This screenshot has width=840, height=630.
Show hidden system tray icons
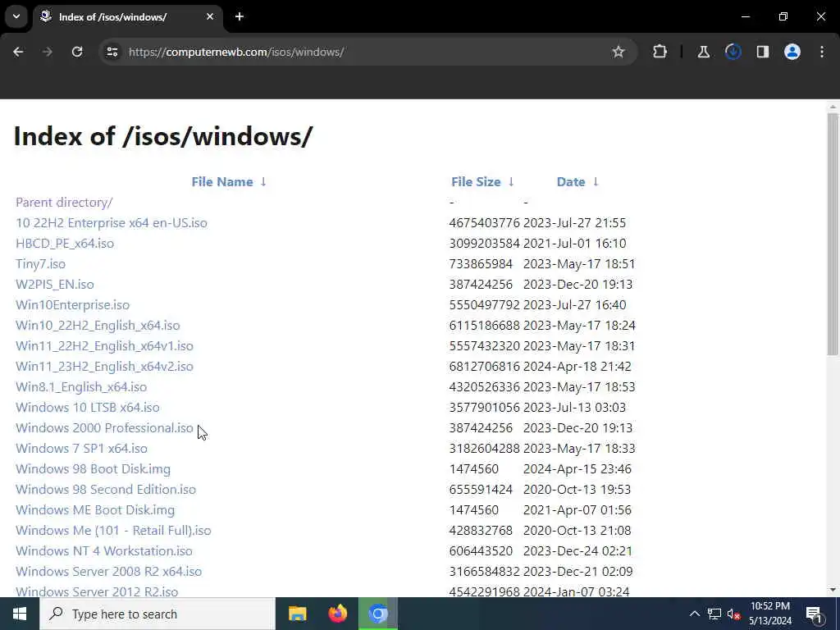pos(694,614)
